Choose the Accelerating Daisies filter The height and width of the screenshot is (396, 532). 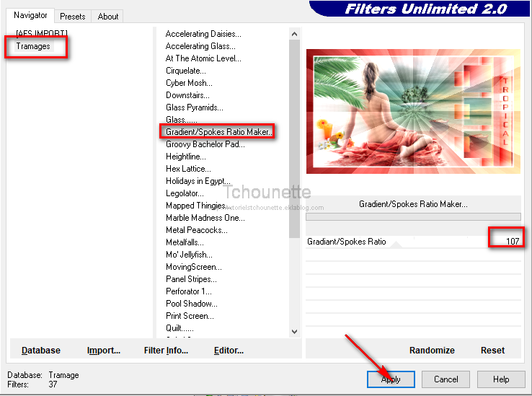point(203,34)
